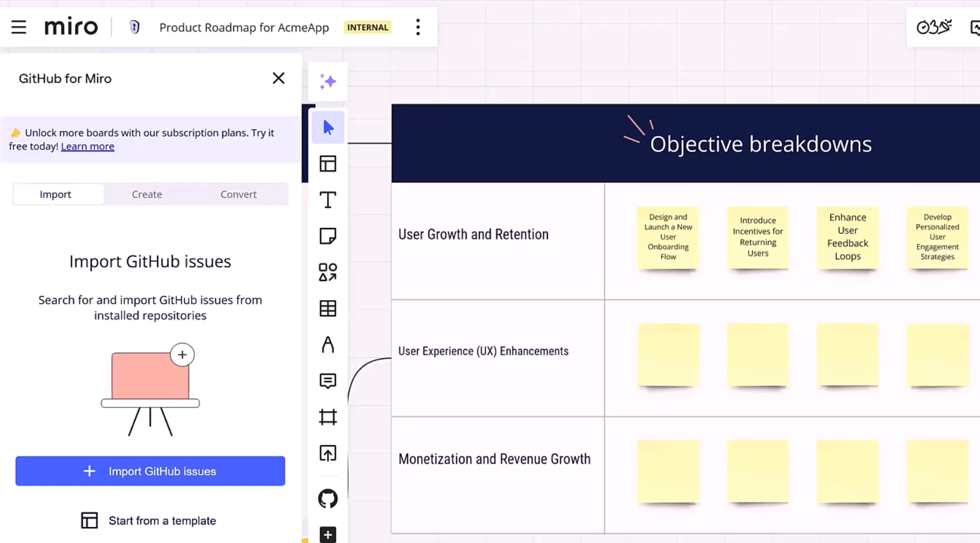Open the Miro AI sparkle tool
Viewport: 980px width, 543px height.
coord(327,82)
